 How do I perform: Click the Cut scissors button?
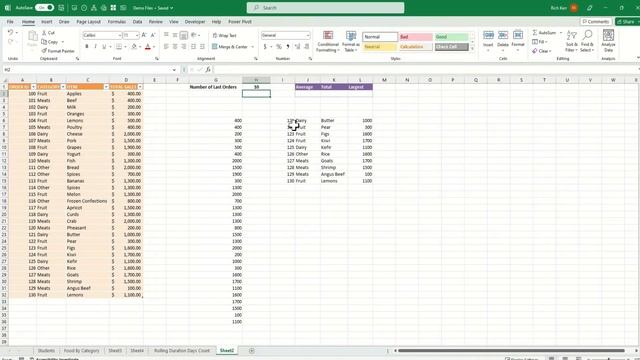click(x=49, y=33)
